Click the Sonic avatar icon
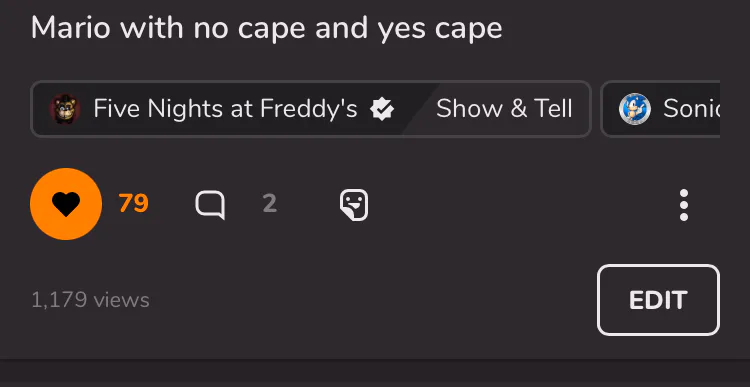The height and width of the screenshot is (387, 750). point(634,109)
